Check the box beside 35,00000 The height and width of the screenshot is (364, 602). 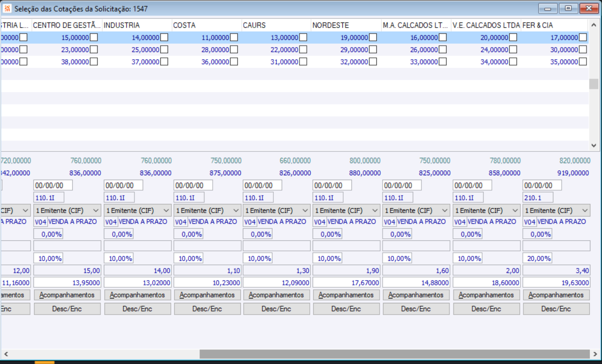tap(583, 62)
